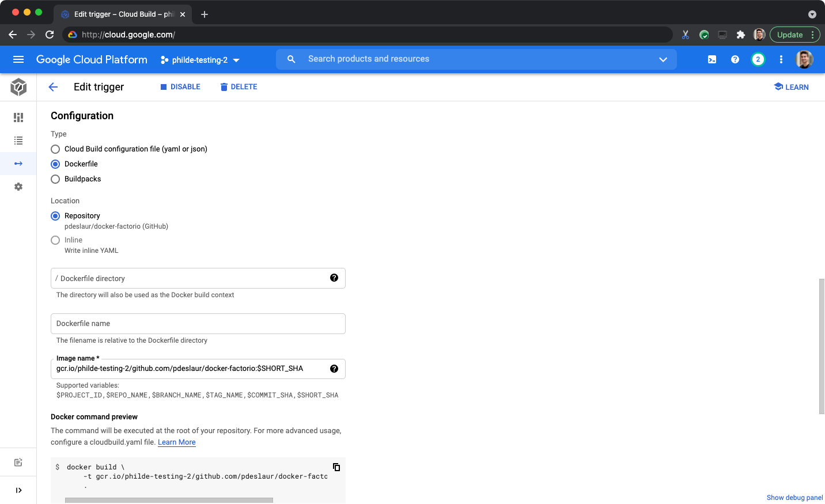
Task: Select Cloud Build configuration file type
Action: click(x=55, y=149)
